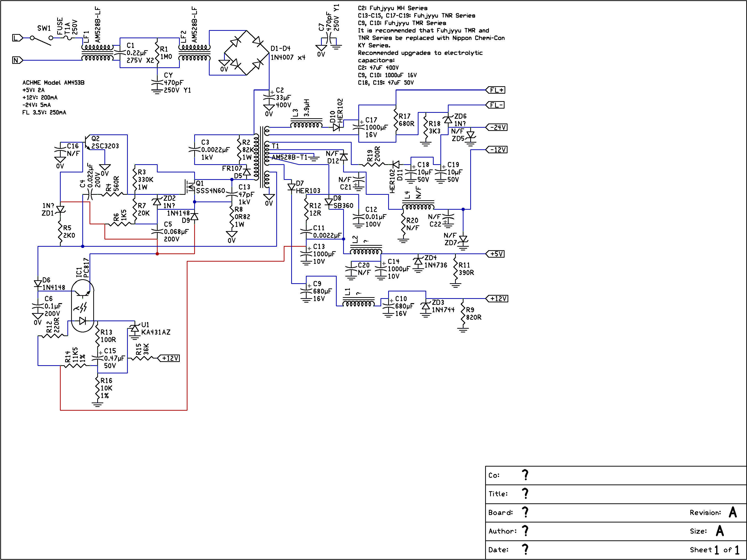Click the C9 680µF 16V label
The image size is (747, 560).
323,291
